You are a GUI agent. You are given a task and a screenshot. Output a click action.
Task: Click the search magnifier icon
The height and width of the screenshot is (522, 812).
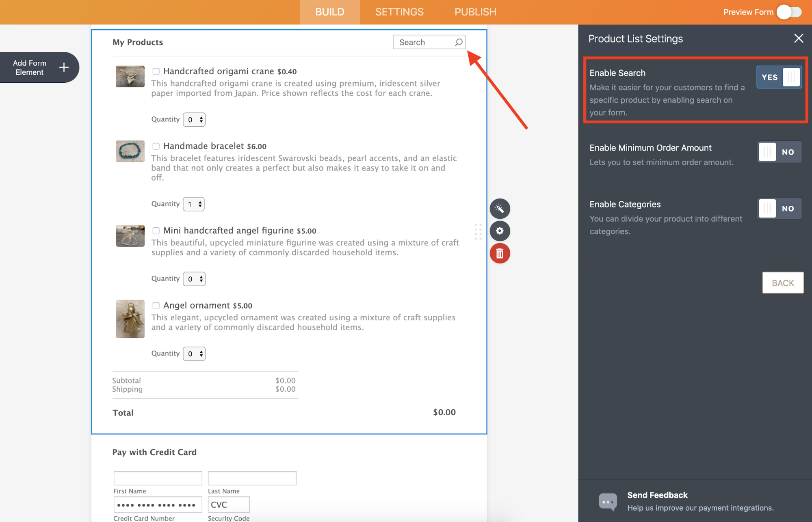459,42
